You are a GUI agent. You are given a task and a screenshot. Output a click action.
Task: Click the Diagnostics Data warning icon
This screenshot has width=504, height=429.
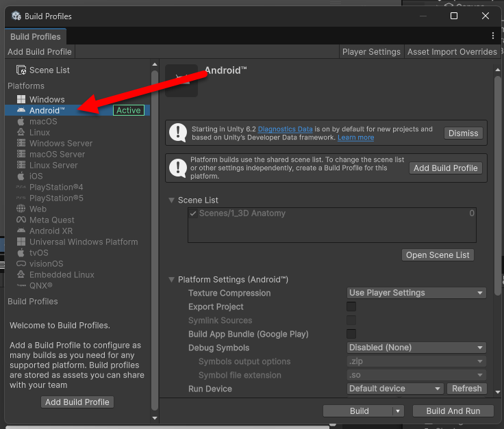point(178,133)
